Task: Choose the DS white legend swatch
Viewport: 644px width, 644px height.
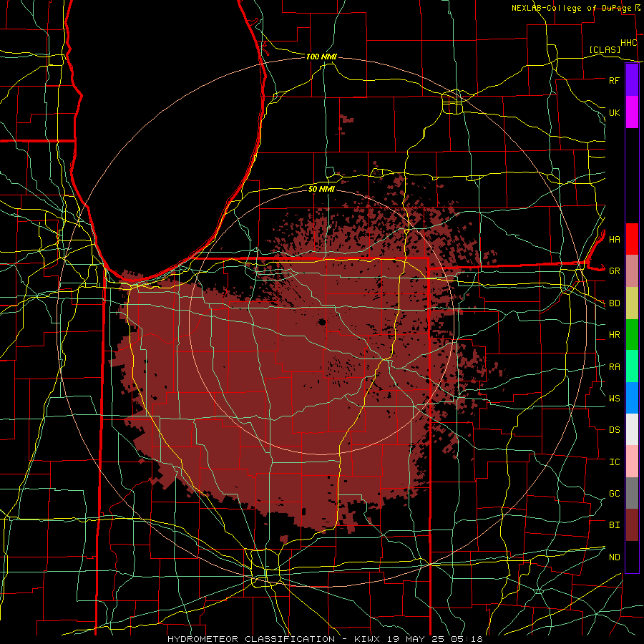Action: pos(632,429)
